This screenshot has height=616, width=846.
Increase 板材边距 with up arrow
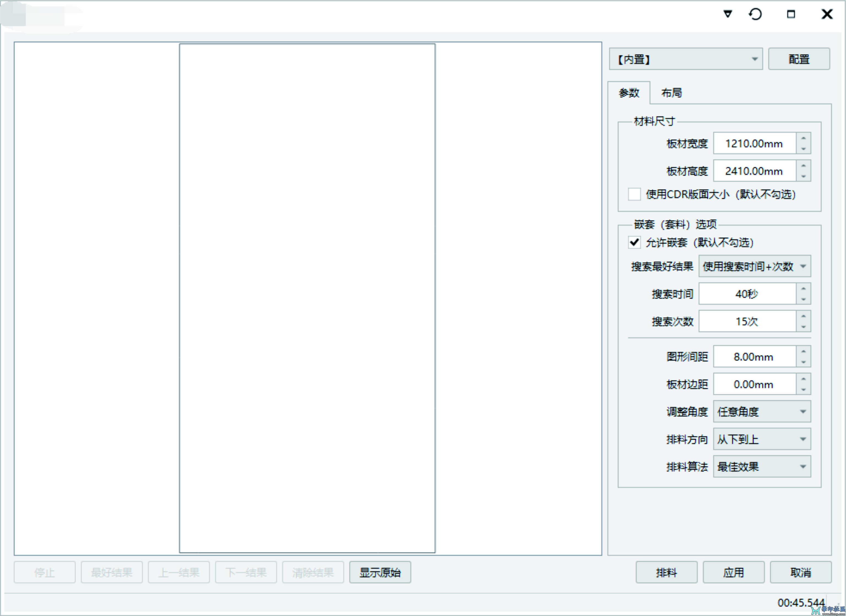[x=804, y=379]
